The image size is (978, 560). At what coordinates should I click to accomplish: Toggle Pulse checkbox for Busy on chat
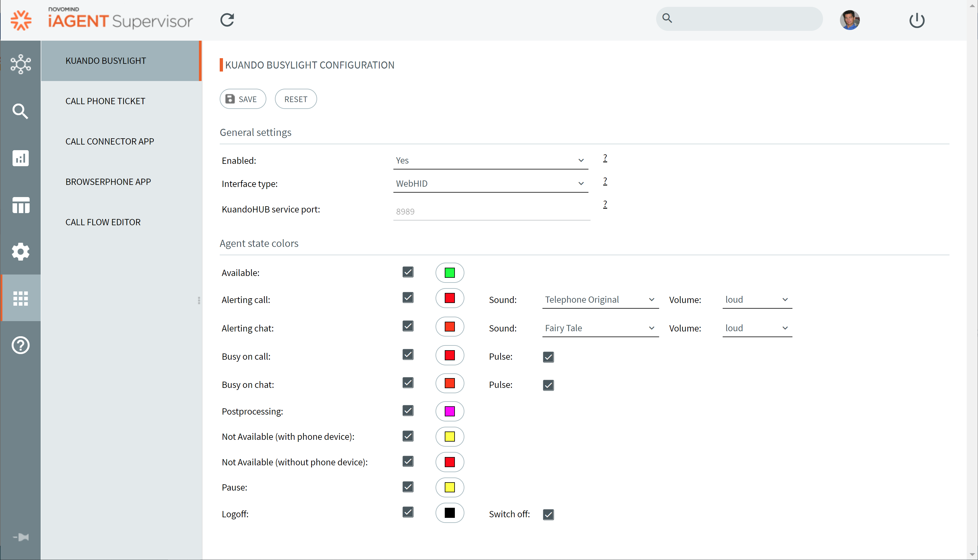(x=548, y=385)
